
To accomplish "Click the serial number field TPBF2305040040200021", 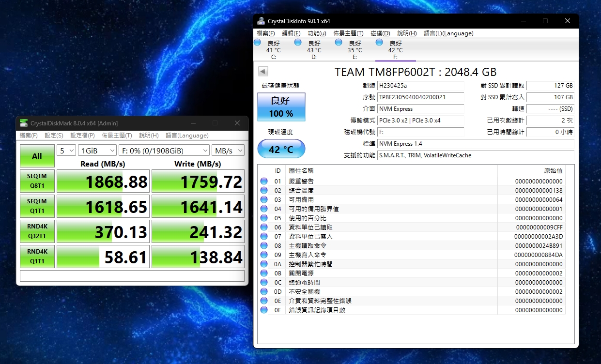I will pyautogui.click(x=420, y=97).
